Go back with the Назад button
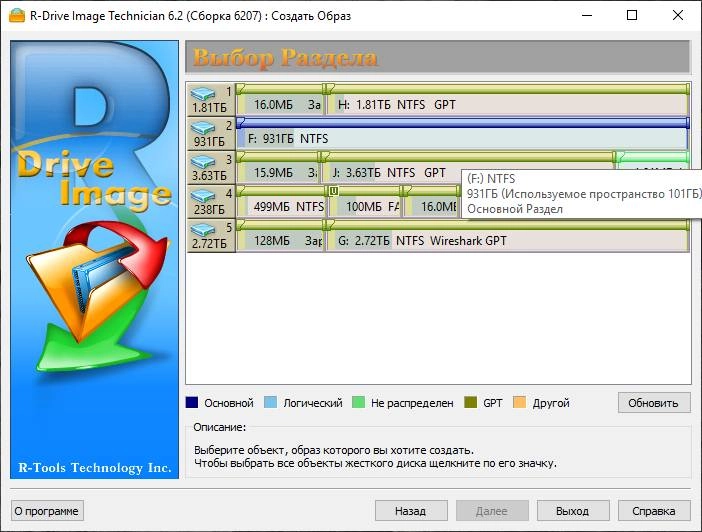 pyautogui.click(x=411, y=511)
